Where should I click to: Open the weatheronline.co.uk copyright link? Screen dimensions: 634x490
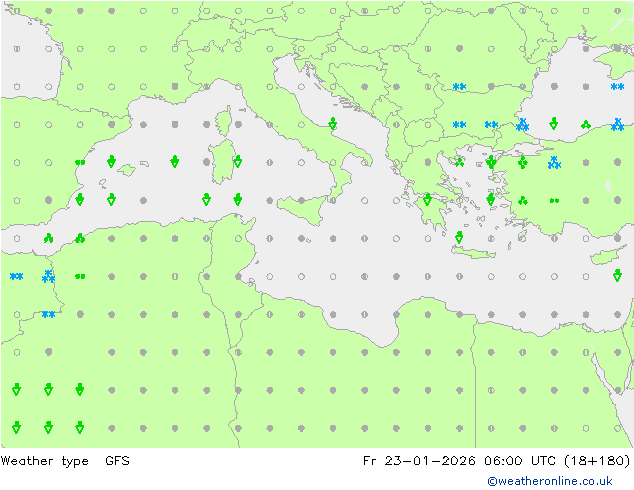coord(549,481)
